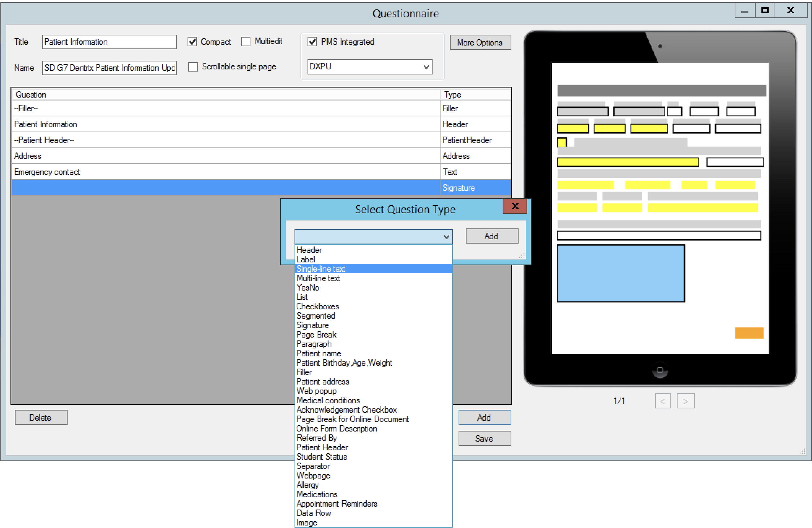Choose Patient name option

pyautogui.click(x=373, y=353)
